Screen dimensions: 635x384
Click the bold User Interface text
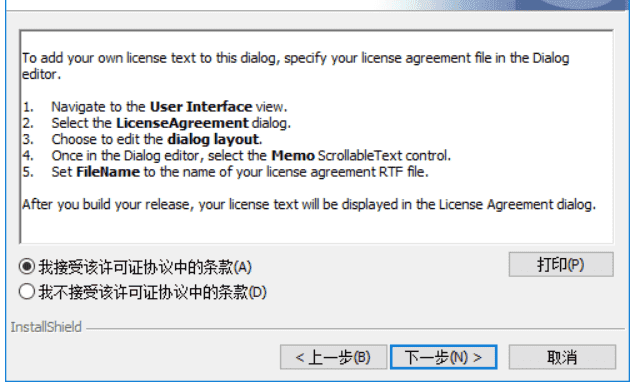(201, 107)
